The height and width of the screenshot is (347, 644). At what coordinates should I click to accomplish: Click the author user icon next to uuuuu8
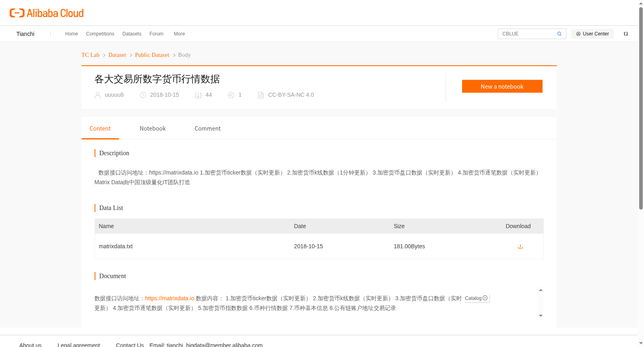click(97, 95)
